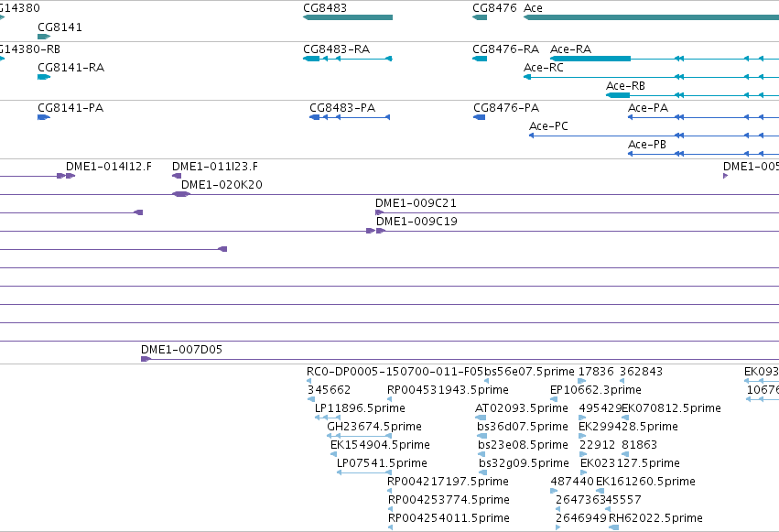Open the Ace-RC transcript label

(x=544, y=68)
